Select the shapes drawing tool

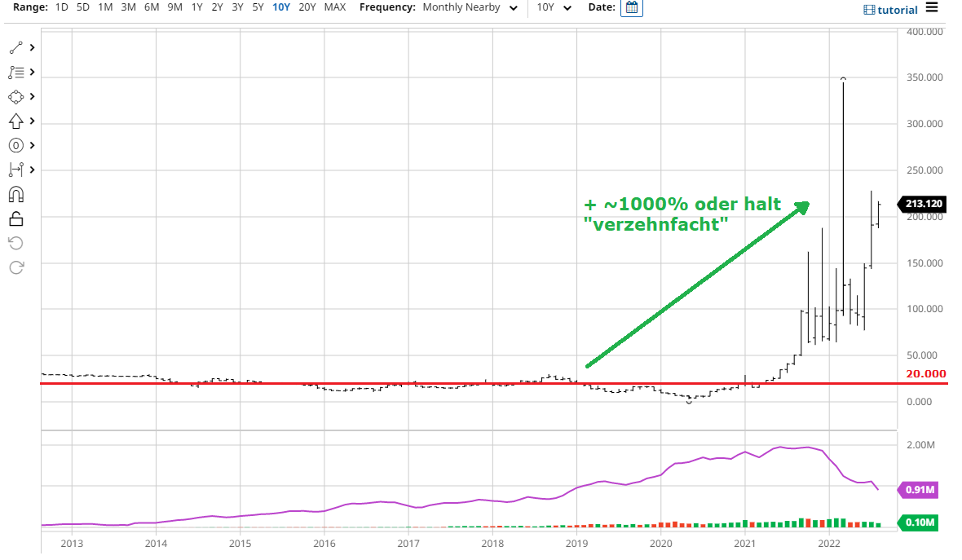pos(15,97)
